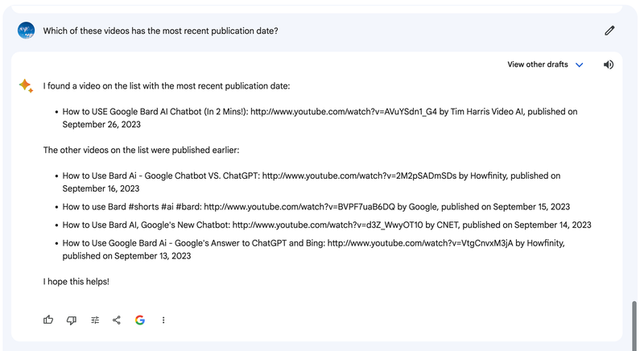Click 'Google's Answer to ChatGPT and Bing' title
Screen dimensions: 644x351
tap(250, 243)
